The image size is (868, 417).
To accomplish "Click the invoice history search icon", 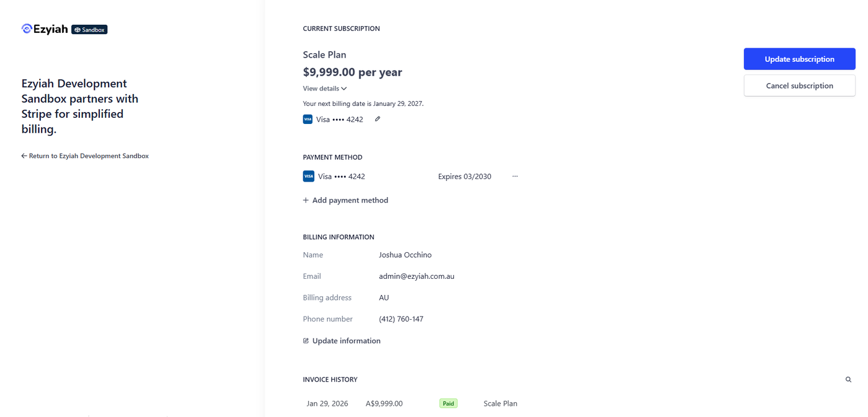I will pos(848,380).
